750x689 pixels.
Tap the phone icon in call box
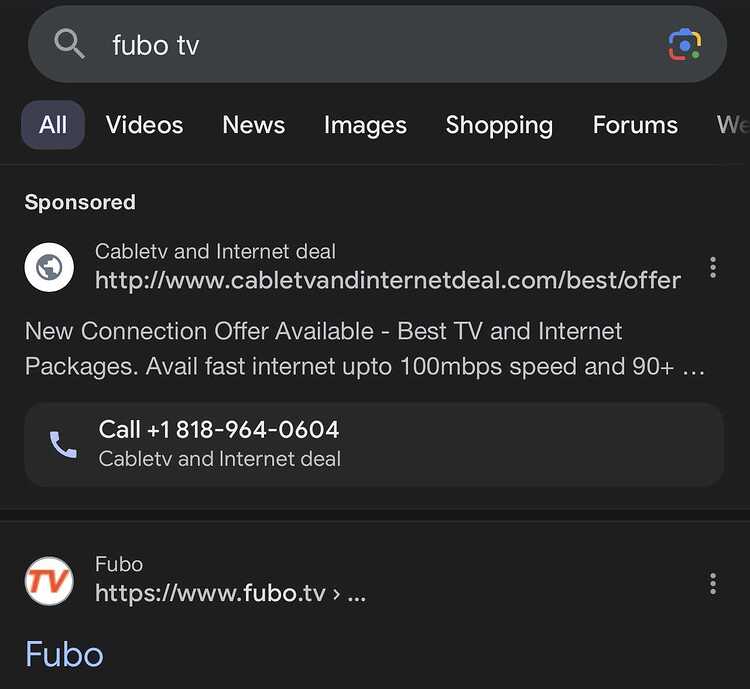click(x=63, y=445)
